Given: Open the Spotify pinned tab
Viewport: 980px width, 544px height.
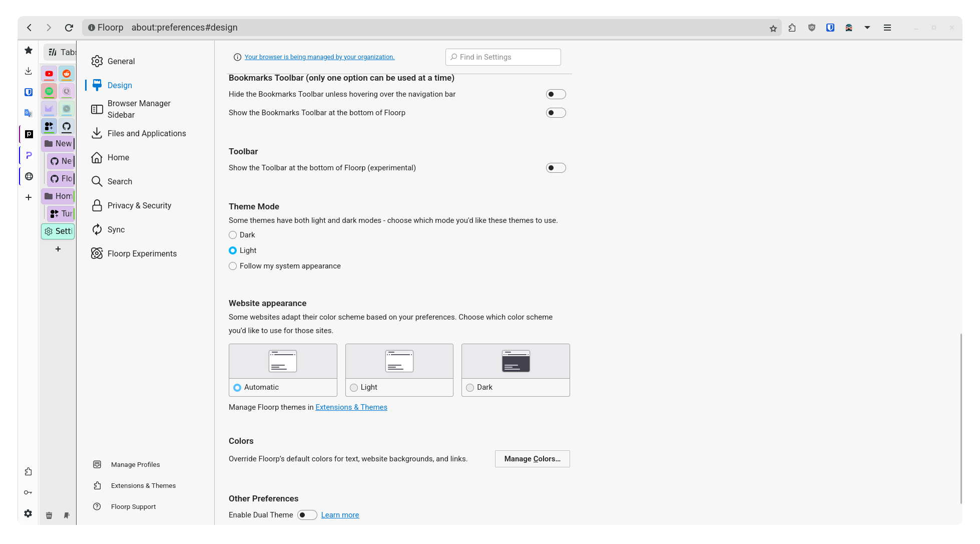Looking at the screenshot, I should 49,91.
